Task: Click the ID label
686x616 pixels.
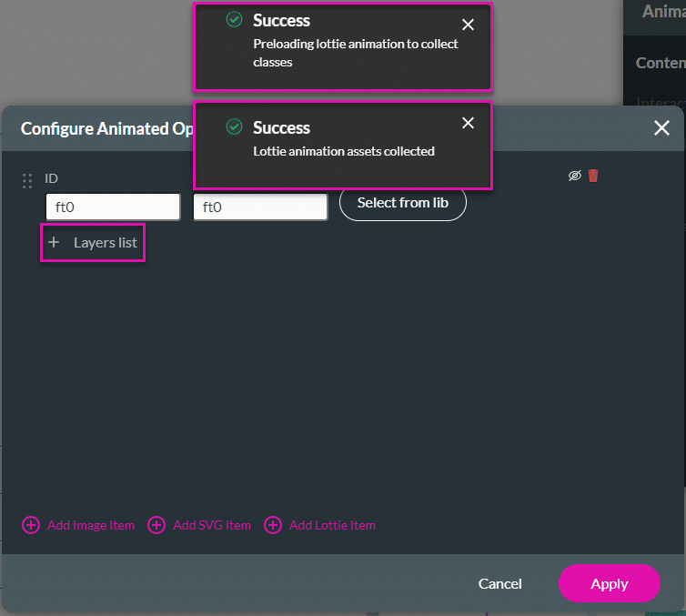Action: tap(51, 178)
